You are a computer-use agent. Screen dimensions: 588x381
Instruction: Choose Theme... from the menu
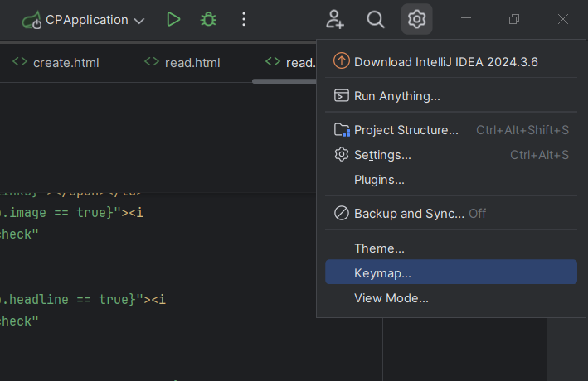click(x=451, y=248)
